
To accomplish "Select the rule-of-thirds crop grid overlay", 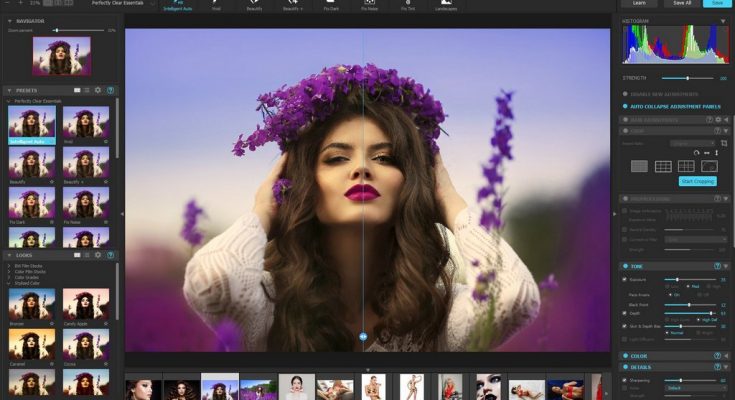I will [662, 166].
